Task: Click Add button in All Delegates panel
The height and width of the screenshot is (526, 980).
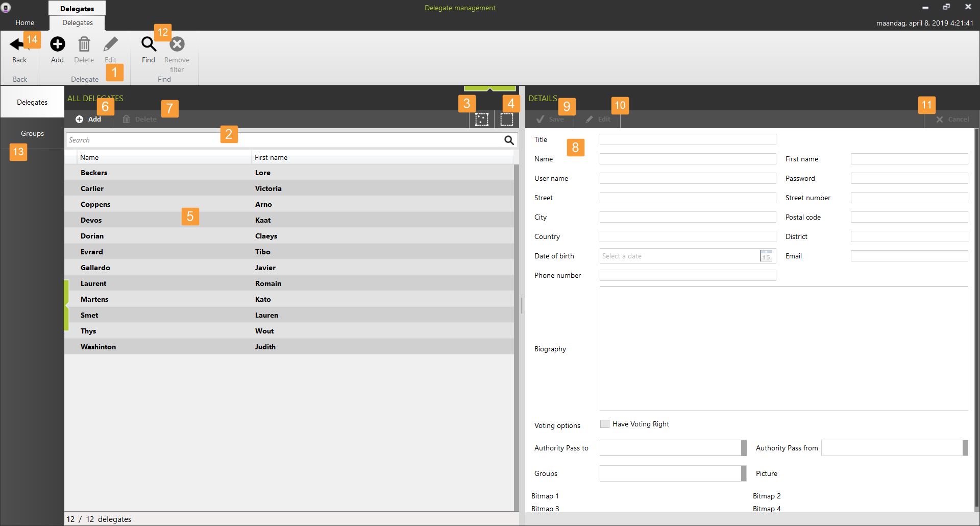Action: click(x=89, y=119)
